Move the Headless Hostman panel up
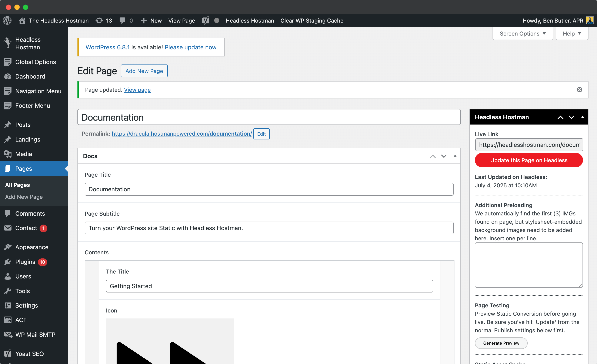The height and width of the screenshot is (364, 597). point(560,117)
